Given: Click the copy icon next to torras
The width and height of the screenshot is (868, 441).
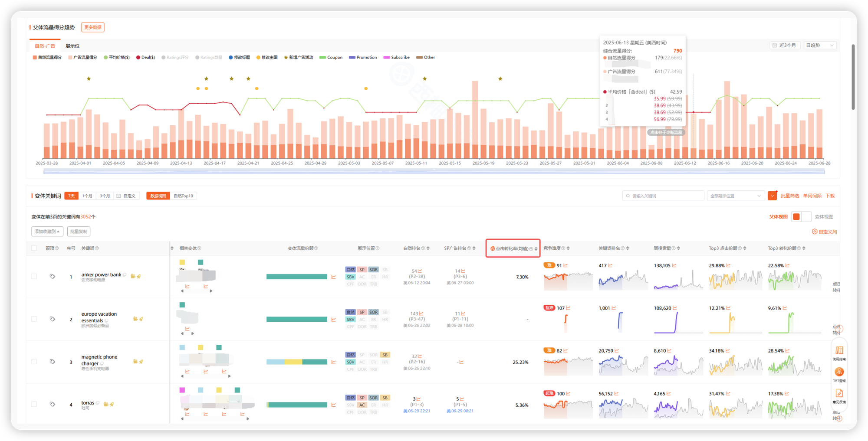Looking at the screenshot, I should [98, 403].
